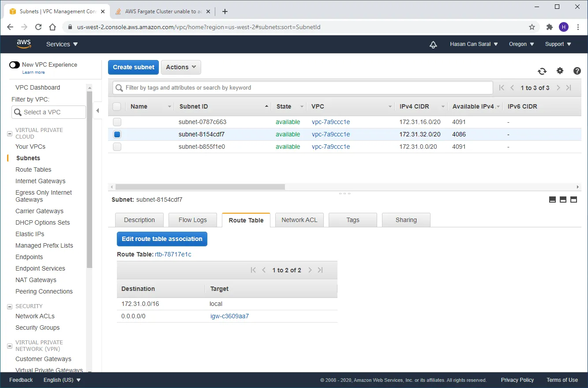Click the subnets table horizontal scrollbar
The image size is (588, 388).
pyautogui.click(x=200, y=187)
